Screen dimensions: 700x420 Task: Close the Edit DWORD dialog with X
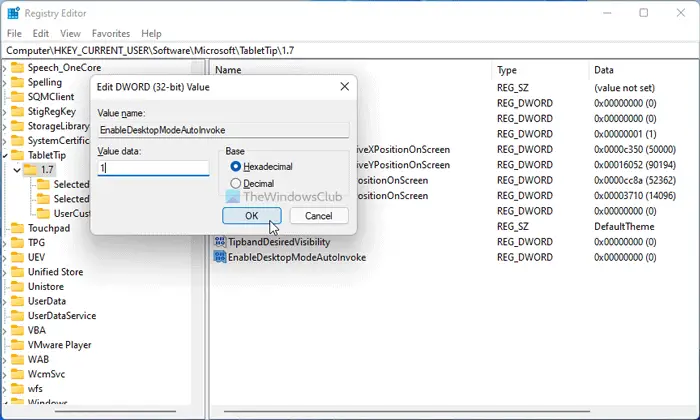tap(345, 87)
